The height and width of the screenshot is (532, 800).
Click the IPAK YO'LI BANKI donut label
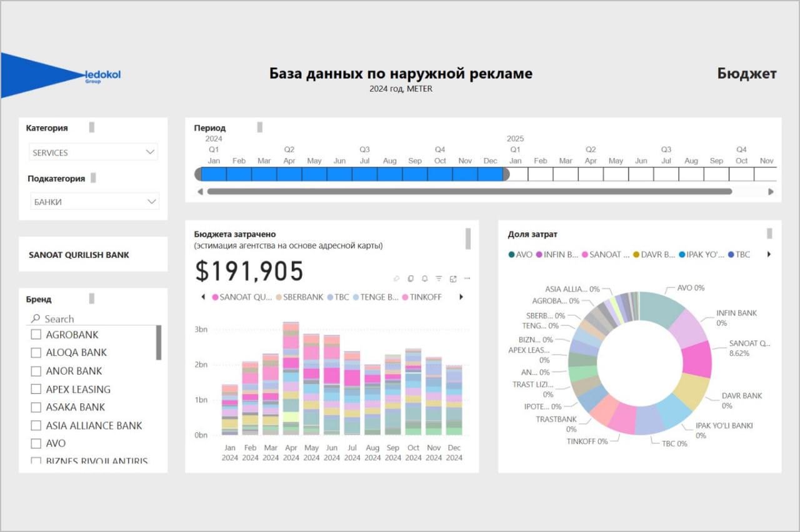point(724,430)
